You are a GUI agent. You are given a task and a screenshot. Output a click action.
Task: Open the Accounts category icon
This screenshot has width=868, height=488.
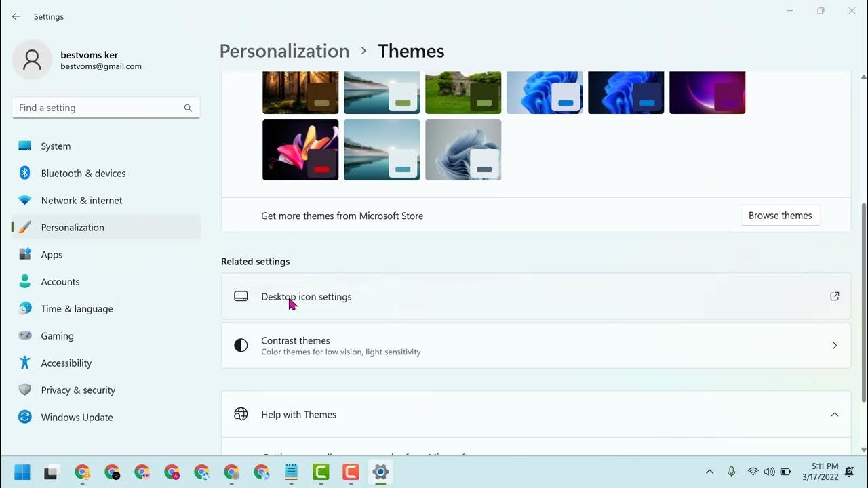click(25, 281)
